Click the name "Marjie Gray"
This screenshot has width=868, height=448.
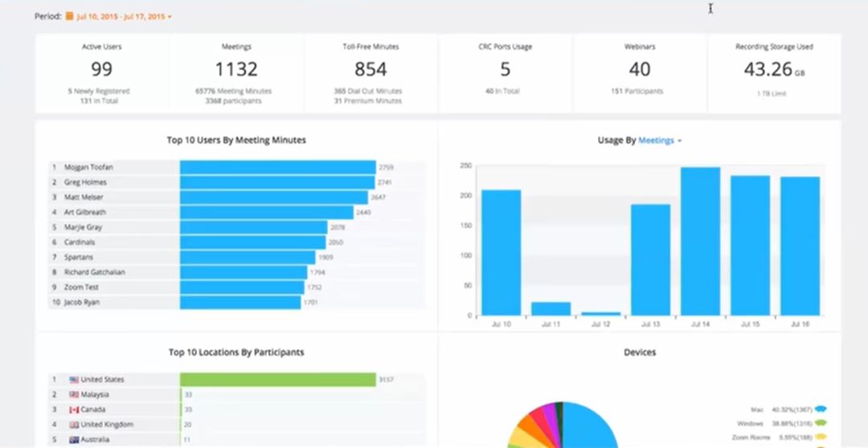point(83,227)
